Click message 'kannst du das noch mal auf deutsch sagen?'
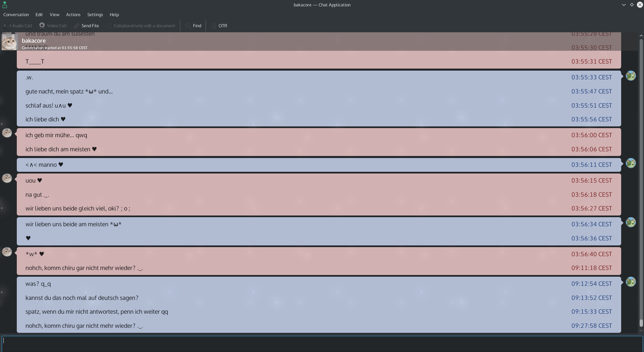Viewport: 644px width, 352px height. [x=82, y=298]
